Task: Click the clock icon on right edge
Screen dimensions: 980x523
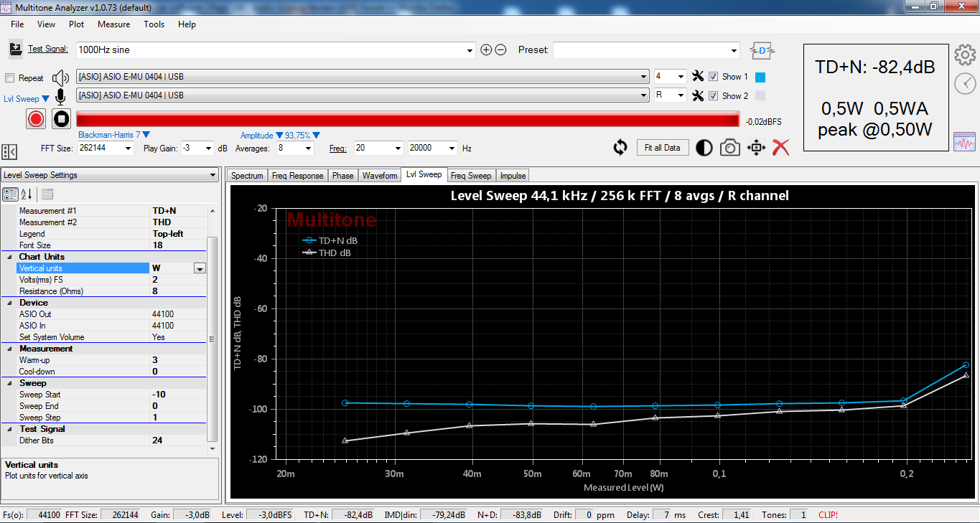Action: pos(965,84)
